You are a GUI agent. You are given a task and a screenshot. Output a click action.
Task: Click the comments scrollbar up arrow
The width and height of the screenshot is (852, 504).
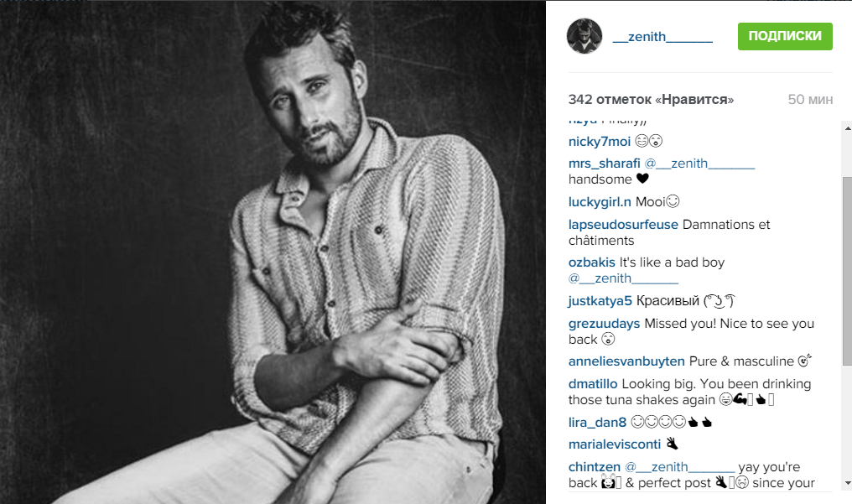pos(847,128)
